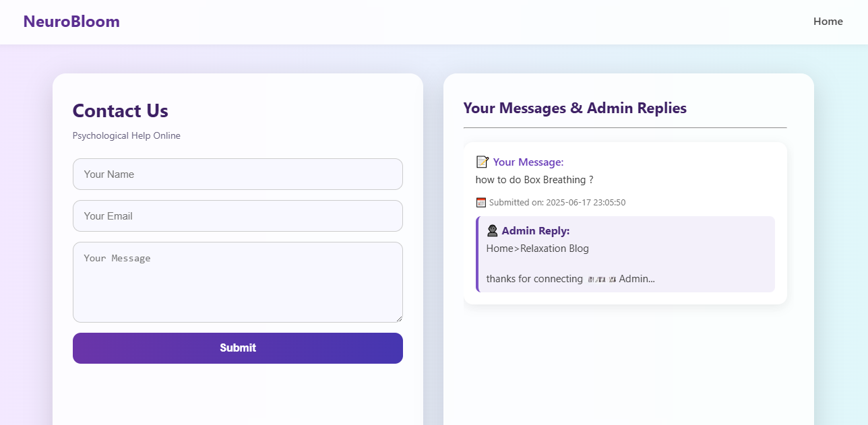Image resolution: width=868 pixels, height=425 pixels.
Task: Click the purple Your Message label
Action: 528,162
